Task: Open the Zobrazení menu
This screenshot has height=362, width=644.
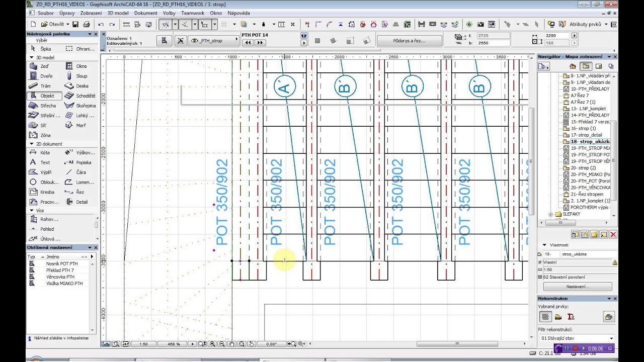Action: [91, 13]
